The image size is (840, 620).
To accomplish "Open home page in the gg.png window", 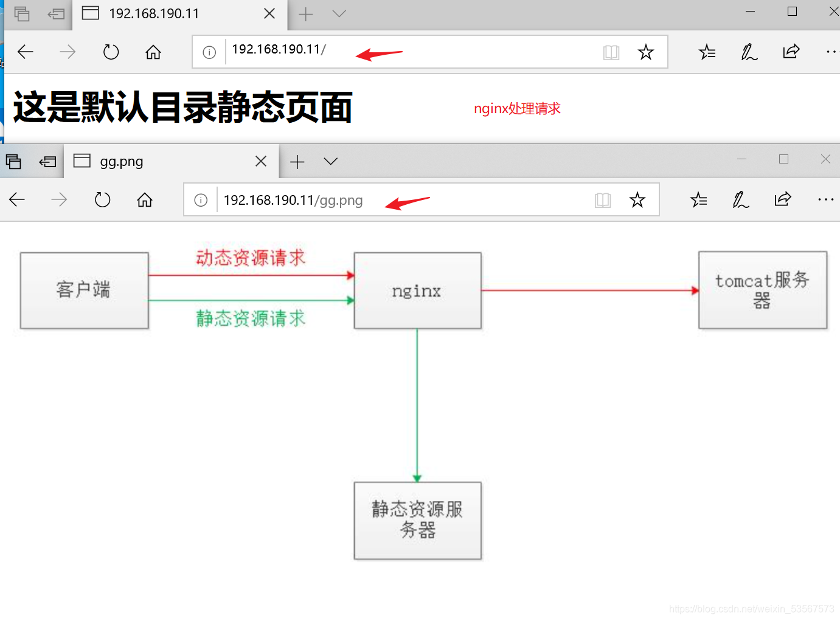I will [x=145, y=200].
